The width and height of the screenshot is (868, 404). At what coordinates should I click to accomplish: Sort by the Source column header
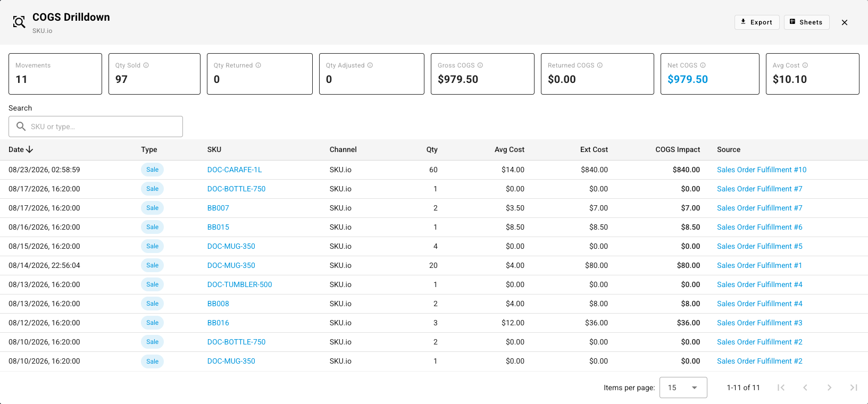[729, 149]
